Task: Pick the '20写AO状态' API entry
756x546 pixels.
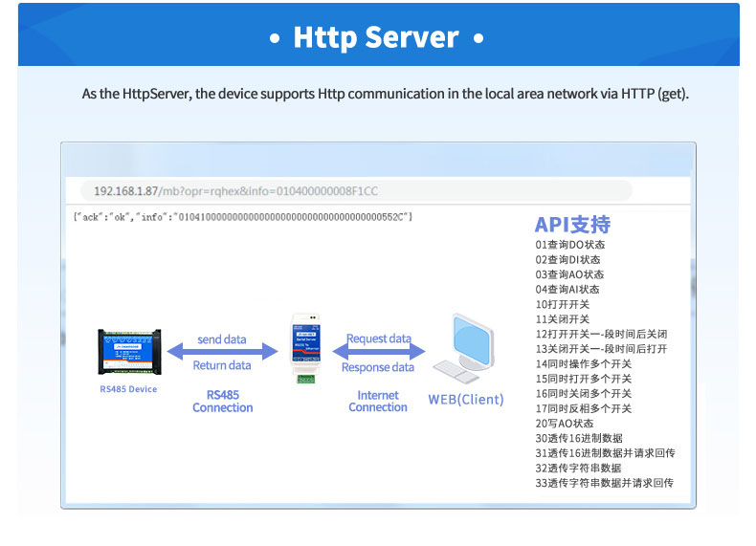Action: tap(565, 424)
